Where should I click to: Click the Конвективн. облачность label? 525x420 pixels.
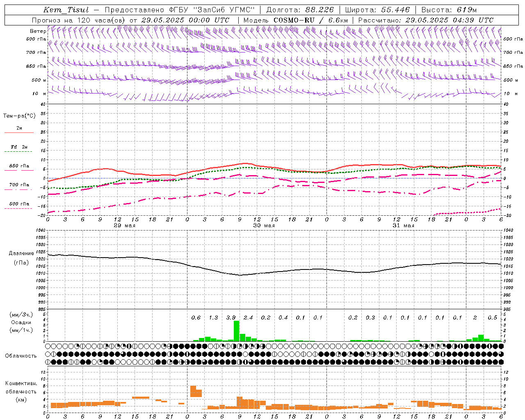point(21,388)
